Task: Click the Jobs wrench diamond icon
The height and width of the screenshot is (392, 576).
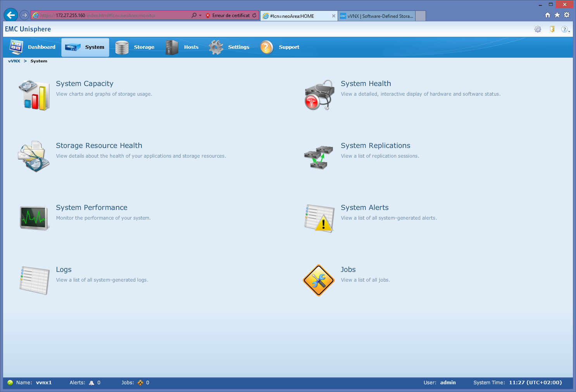Action: point(319,280)
